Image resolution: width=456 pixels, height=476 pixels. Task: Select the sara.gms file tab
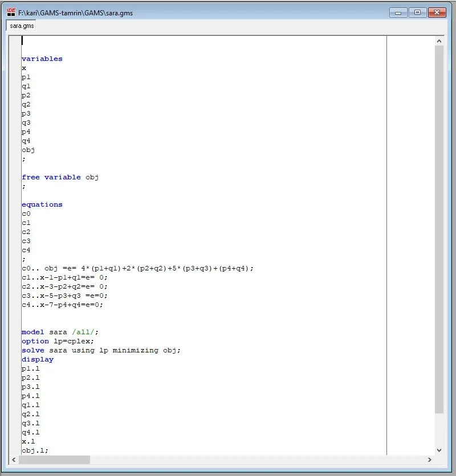click(22, 26)
